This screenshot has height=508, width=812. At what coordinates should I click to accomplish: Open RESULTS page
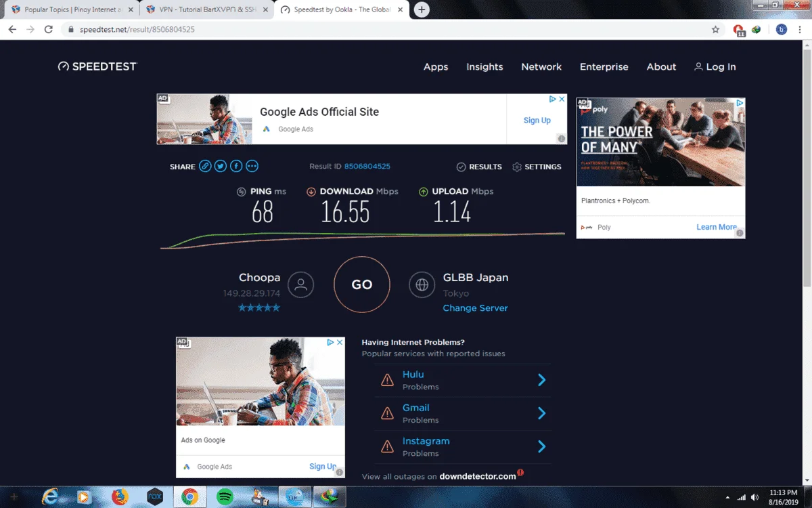tap(479, 167)
